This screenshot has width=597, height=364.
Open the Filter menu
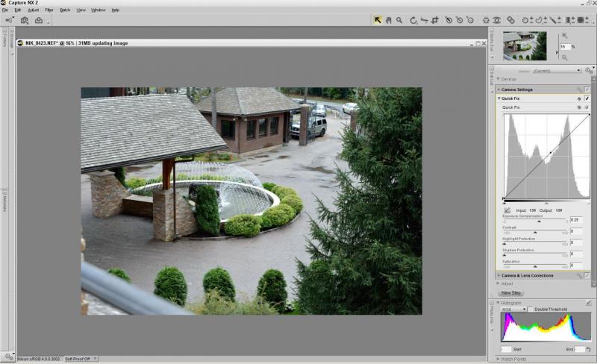click(49, 10)
